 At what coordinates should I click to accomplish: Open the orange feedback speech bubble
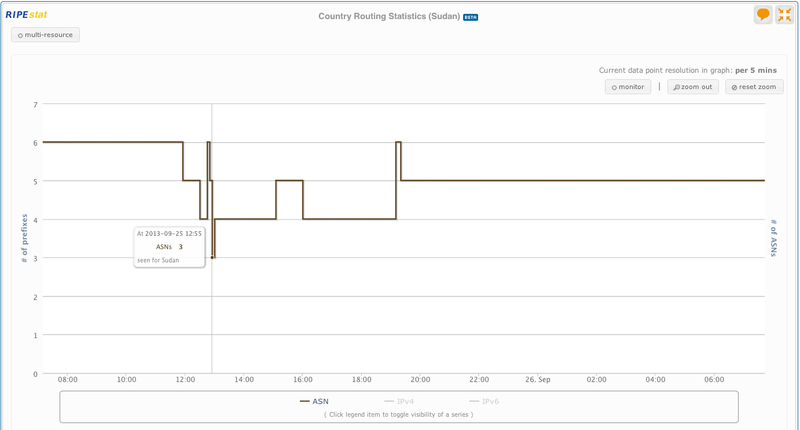(763, 15)
